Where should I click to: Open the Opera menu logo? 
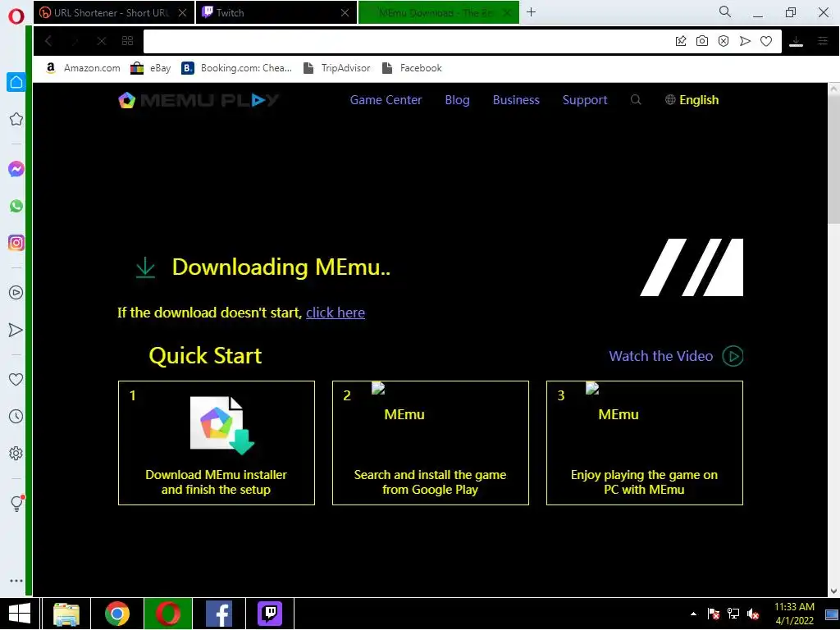pyautogui.click(x=16, y=15)
